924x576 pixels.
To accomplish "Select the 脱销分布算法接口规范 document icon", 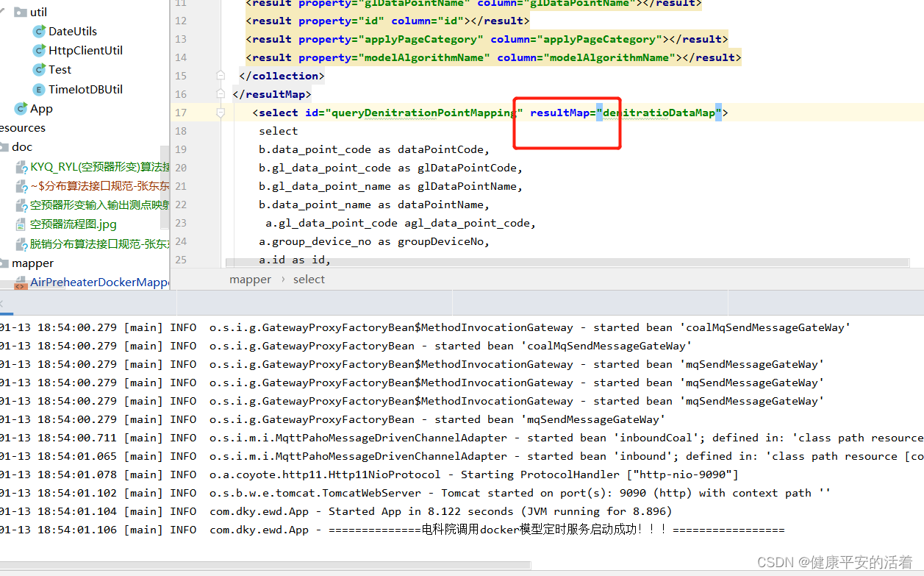I will tap(21, 243).
